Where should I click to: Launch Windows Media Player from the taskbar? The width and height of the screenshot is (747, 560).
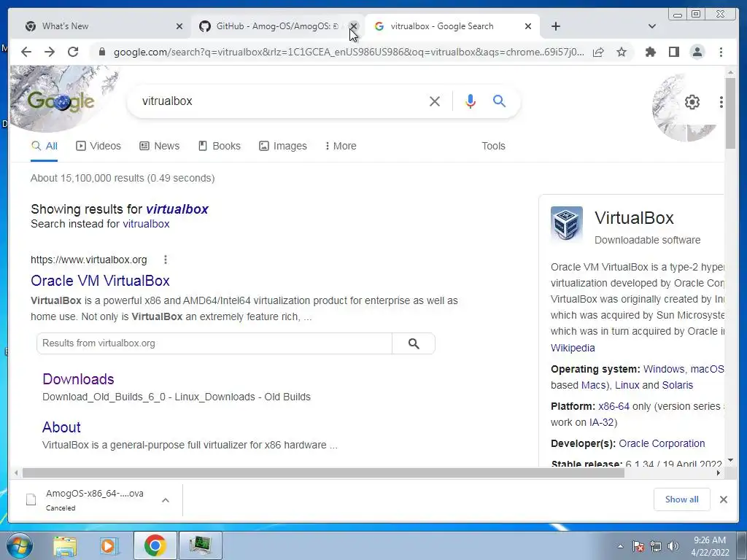(x=109, y=545)
